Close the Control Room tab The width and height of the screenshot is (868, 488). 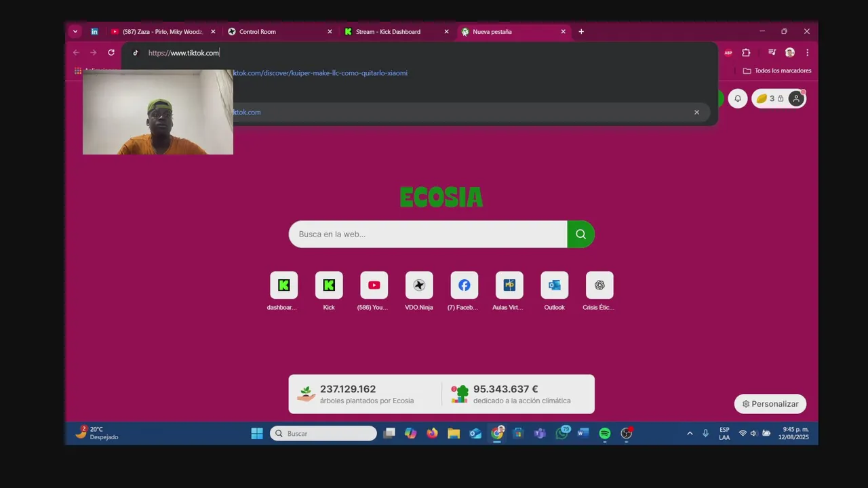pos(330,31)
